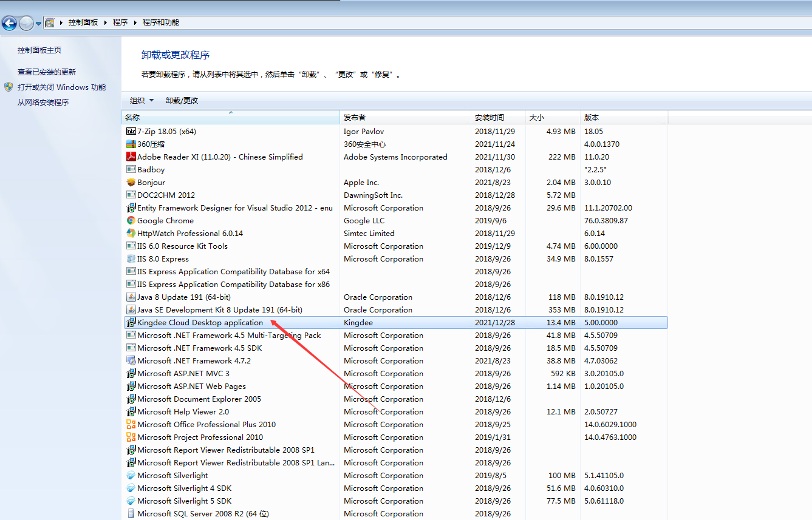This screenshot has height=520, width=812.
Task: Sort by 安装时间 column header
Action: click(x=490, y=117)
